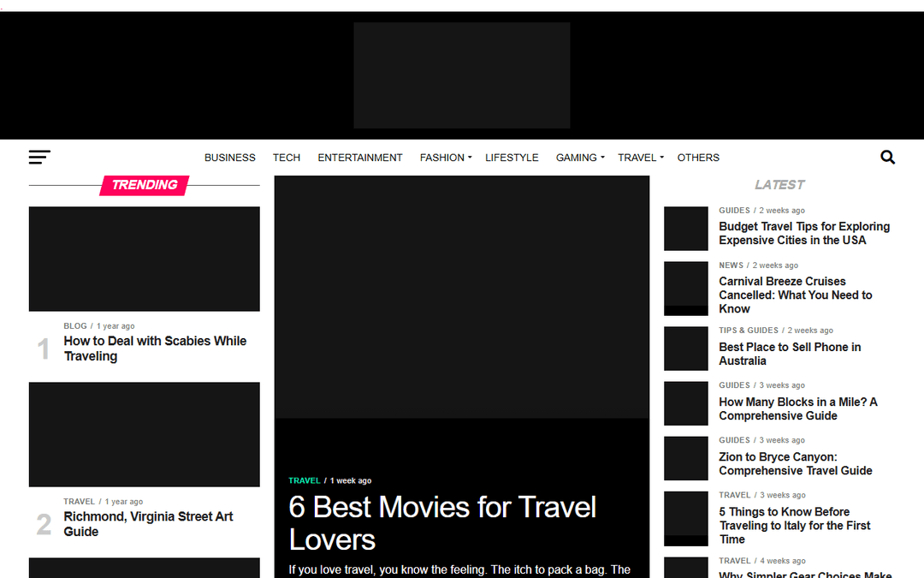
Task: Click 'TRAVEL / 1 year ago' meta text
Action: tap(104, 502)
